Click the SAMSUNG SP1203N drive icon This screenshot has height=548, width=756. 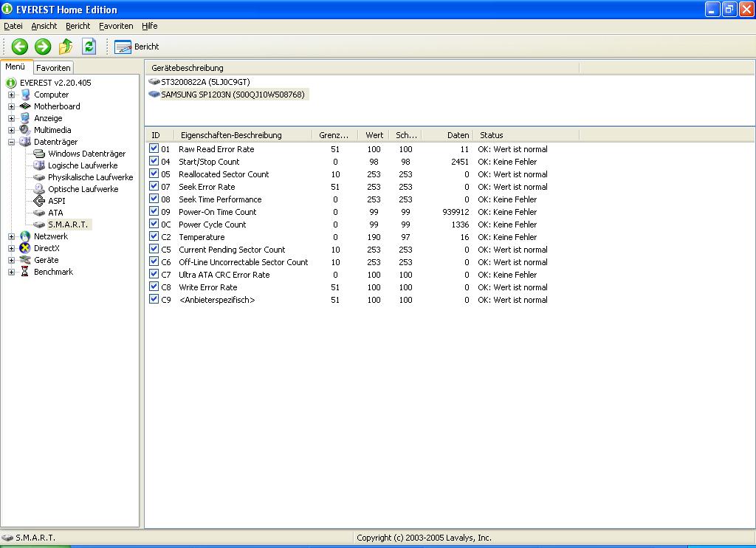tap(154, 95)
